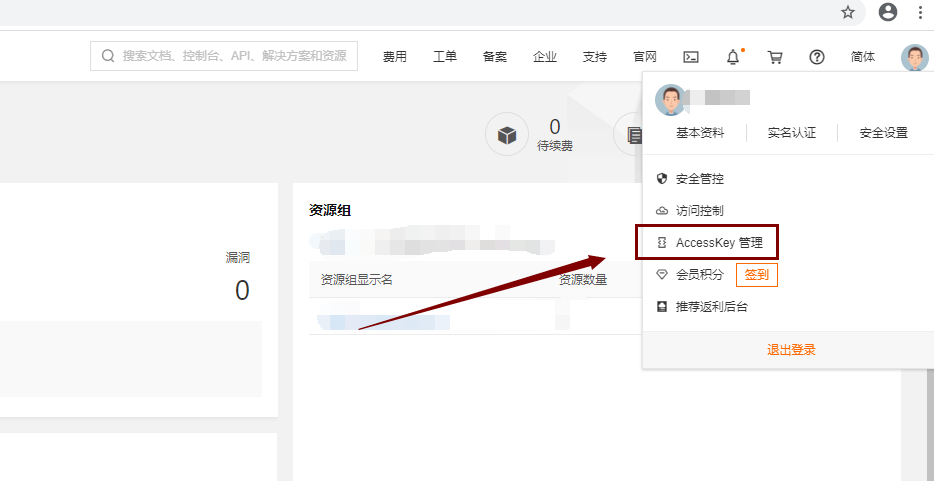Open Chrome profile icon

[x=887, y=12]
